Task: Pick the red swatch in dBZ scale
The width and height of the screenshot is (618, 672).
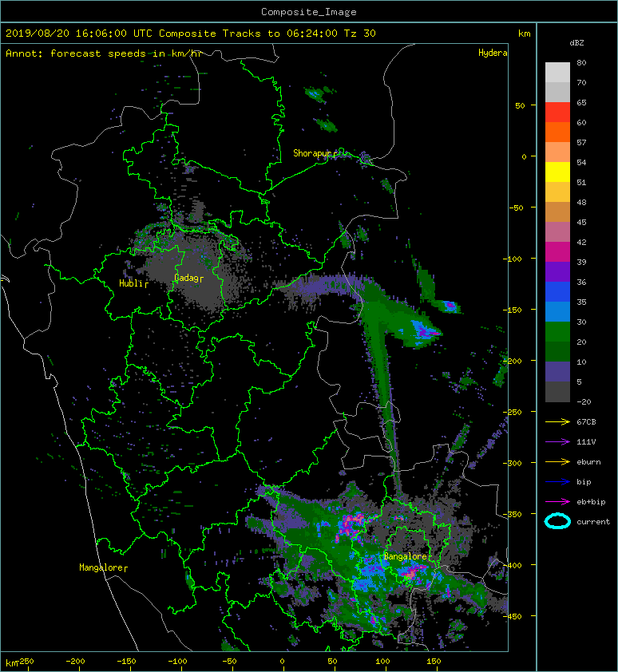Action: coord(557,113)
